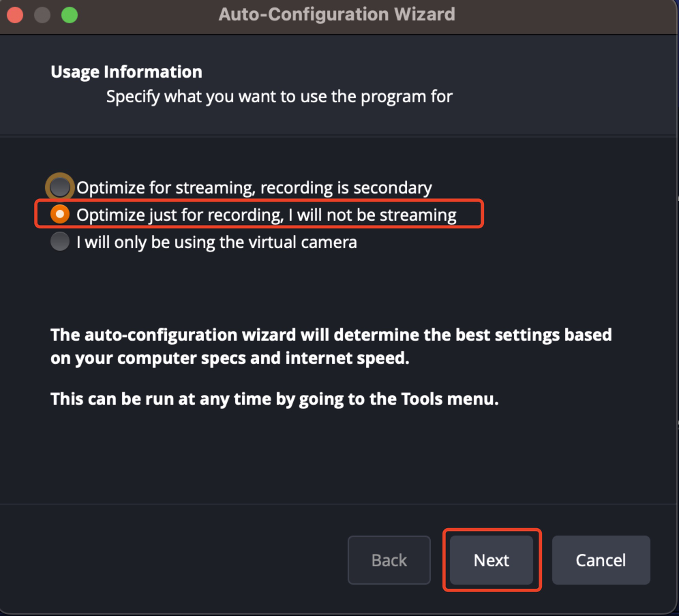Click the 'I will only be using the virtual camera' label
The image size is (679, 616).
coord(216,243)
